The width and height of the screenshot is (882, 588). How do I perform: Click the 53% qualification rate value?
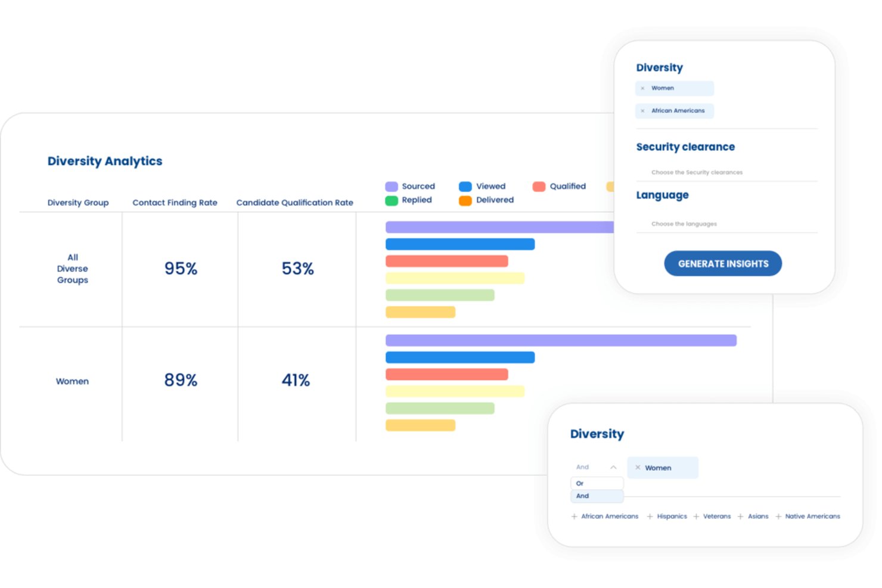(x=297, y=269)
